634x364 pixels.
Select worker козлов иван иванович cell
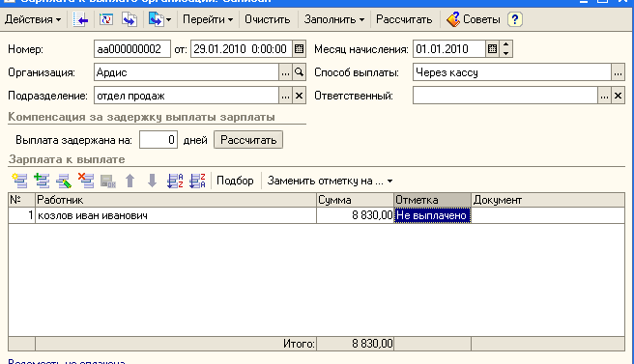coord(176,215)
